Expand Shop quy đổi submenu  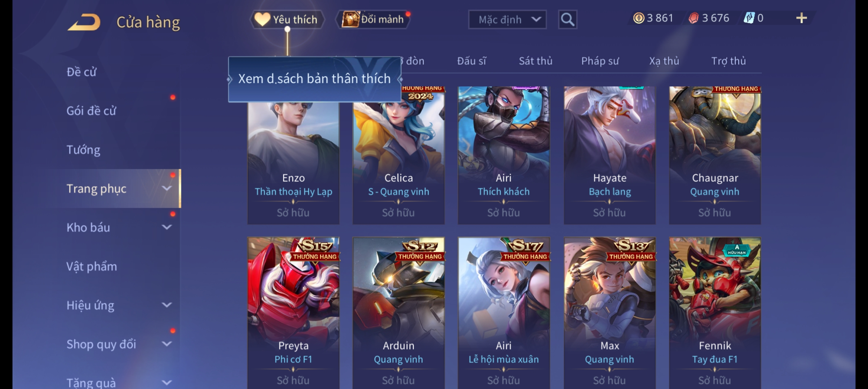pos(167,344)
